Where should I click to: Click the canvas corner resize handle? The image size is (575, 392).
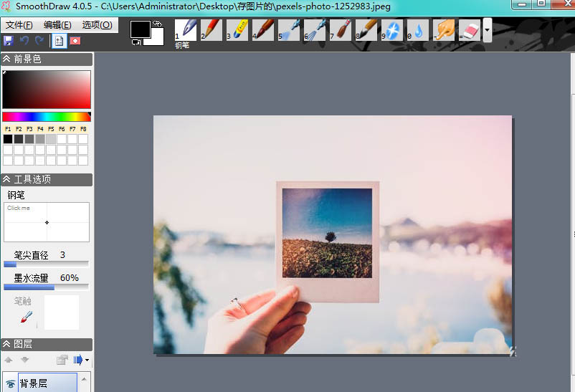click(x=513, y=351)
